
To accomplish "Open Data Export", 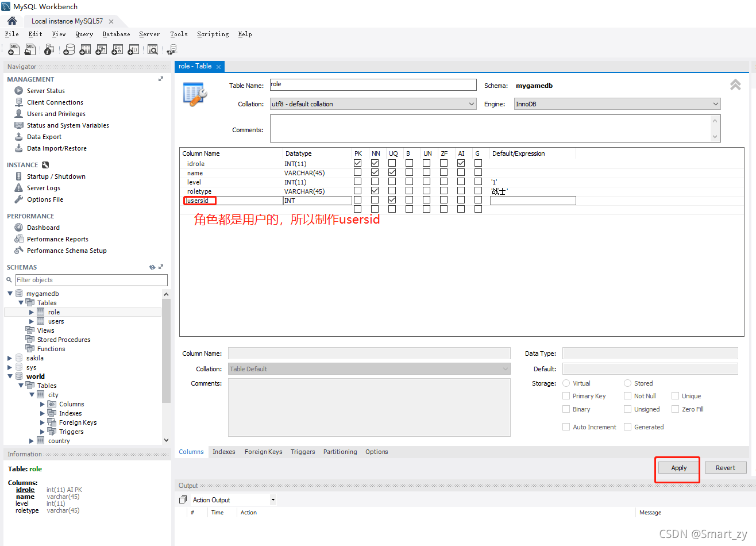I will click(44, 137).
